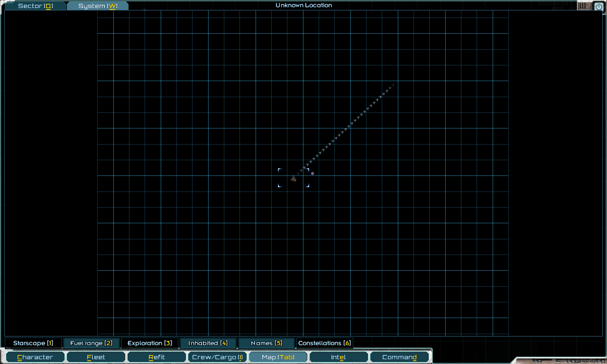Open the Command screen
607x364 pixels.
(399, 357)
